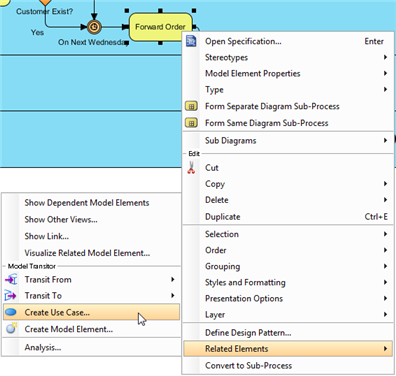Expand the Transit To submenu
Viewport: 396px width, 376px height.
[x=91, y=295]
